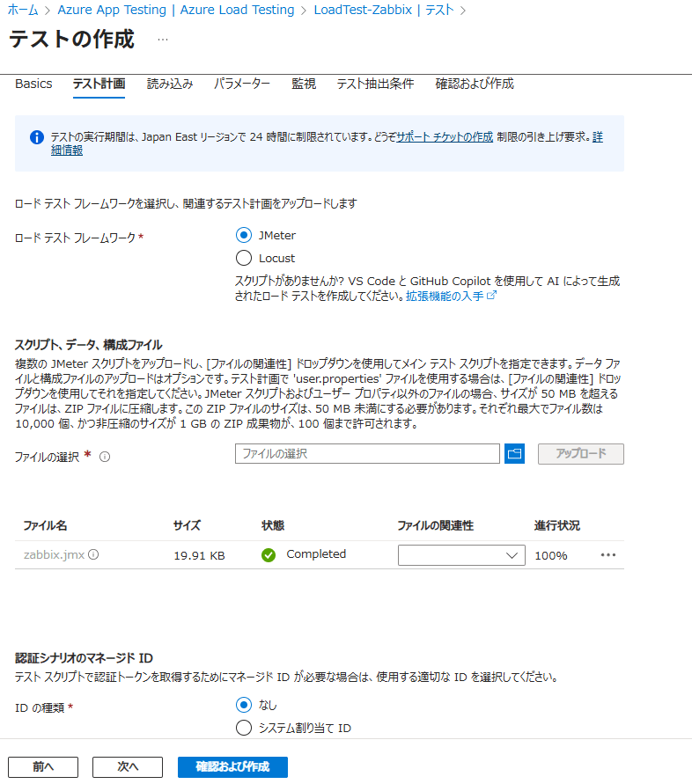Choose なし for ID type
Image resolution: width=692 pixels, height=784 pixels.
click(244, 704)
